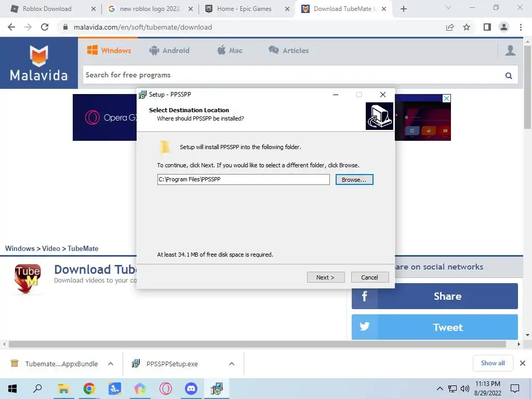
Task: Bookmark this page with star icon
Action: coord(467,27)
